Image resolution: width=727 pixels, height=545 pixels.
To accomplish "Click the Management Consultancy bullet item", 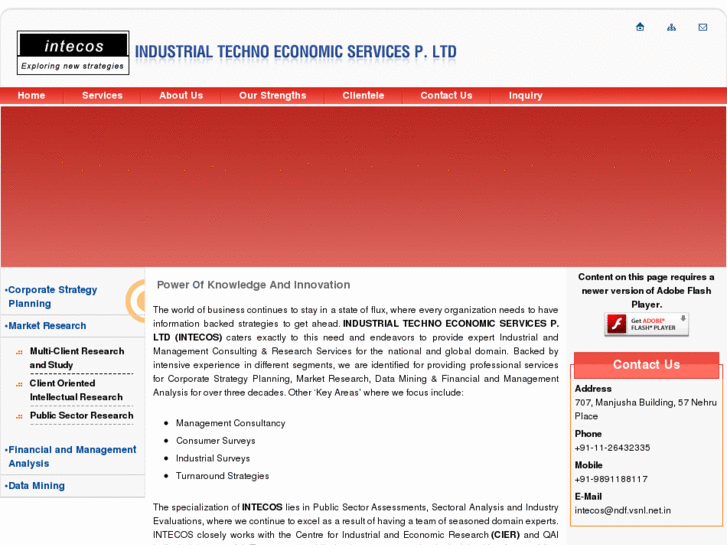I will click(230, 423).
